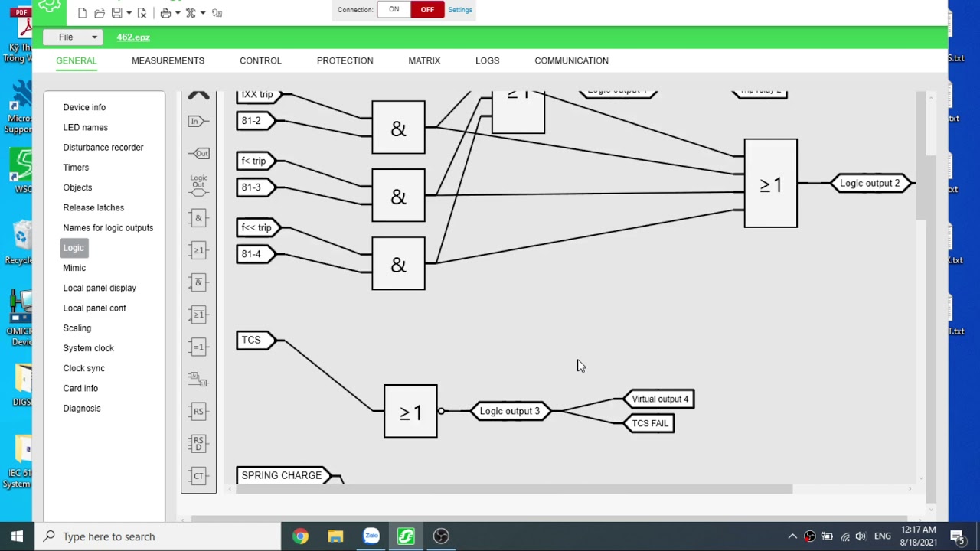Select the RS flip-flop palette tool
Screen dimensions: 980x551
(x=198, y=411)
